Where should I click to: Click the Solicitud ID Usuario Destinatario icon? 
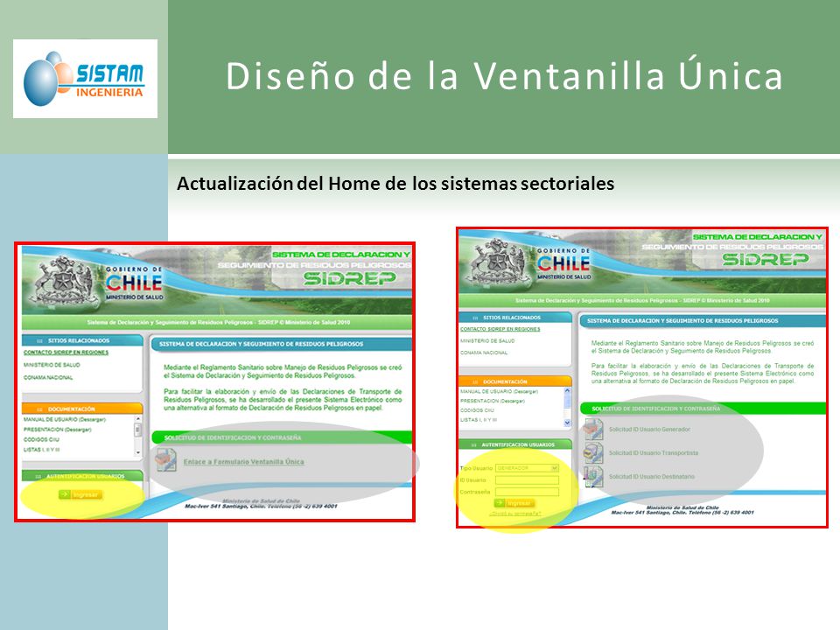point(593,477)
